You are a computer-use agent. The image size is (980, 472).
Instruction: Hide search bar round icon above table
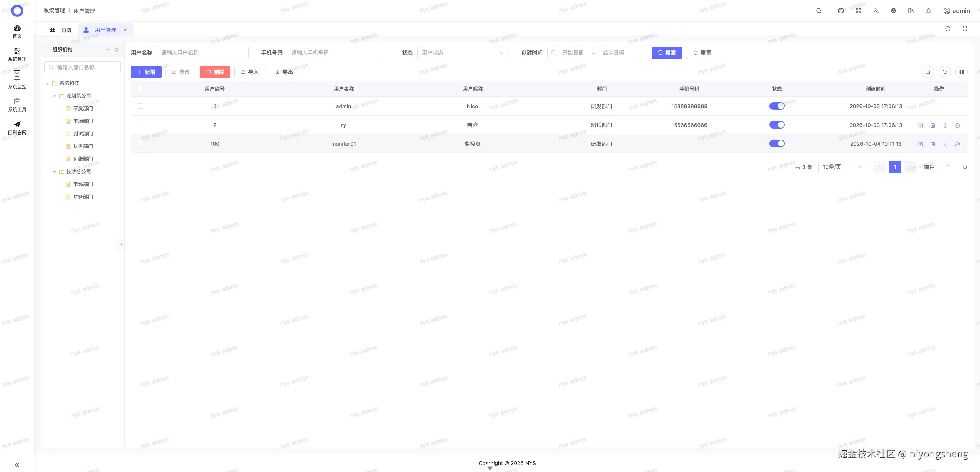pos(928,72)
